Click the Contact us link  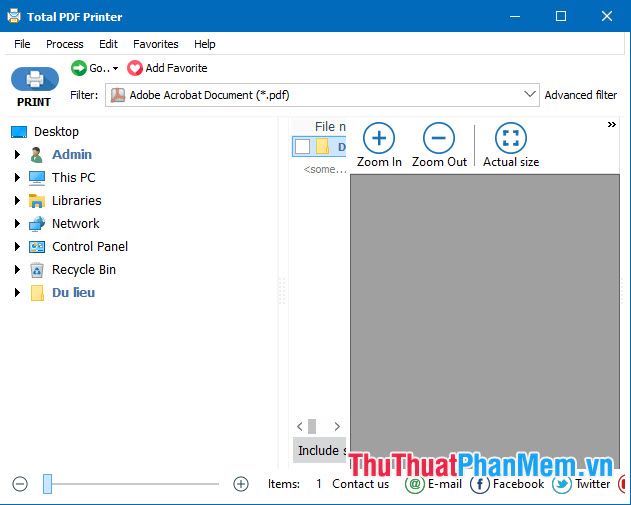point(361,484)
